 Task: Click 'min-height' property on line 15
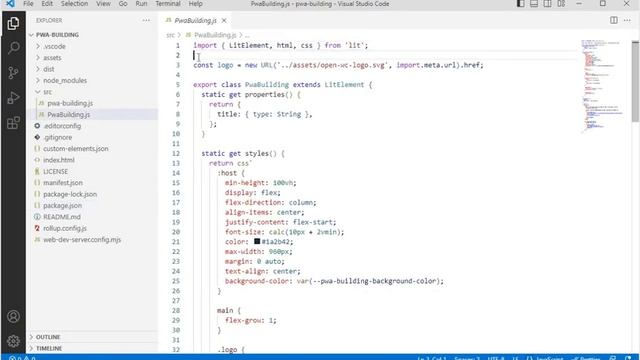click(247, 183)
